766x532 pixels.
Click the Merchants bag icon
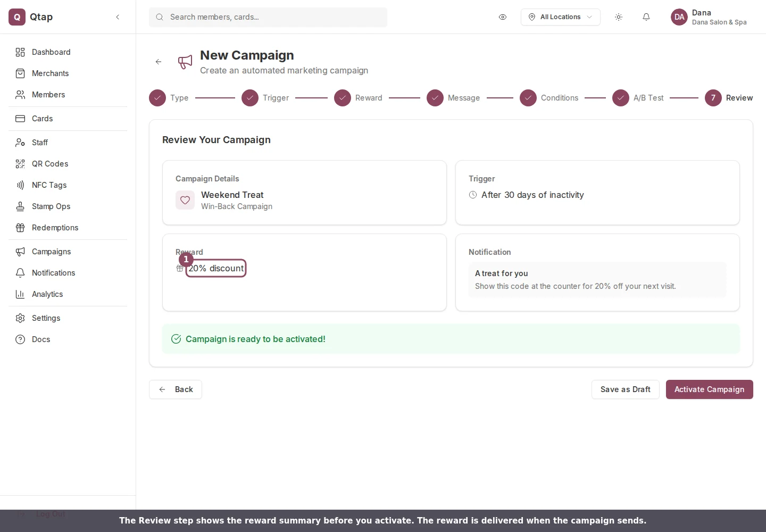coord(20,73)
